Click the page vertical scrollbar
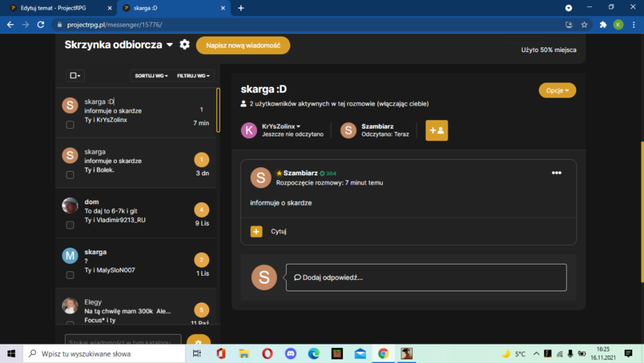Image resolution: width=644 pixels, height=363 pixels. (x=642, y=212)
